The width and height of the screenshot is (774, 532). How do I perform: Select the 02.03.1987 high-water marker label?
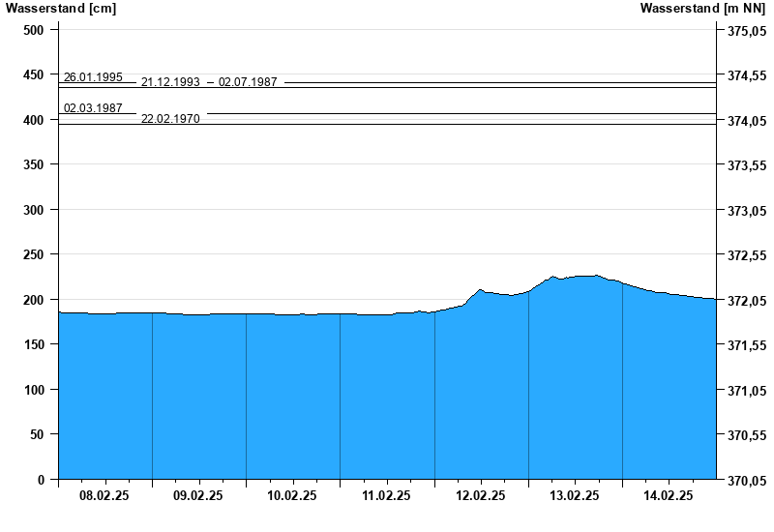pos(93,108)
